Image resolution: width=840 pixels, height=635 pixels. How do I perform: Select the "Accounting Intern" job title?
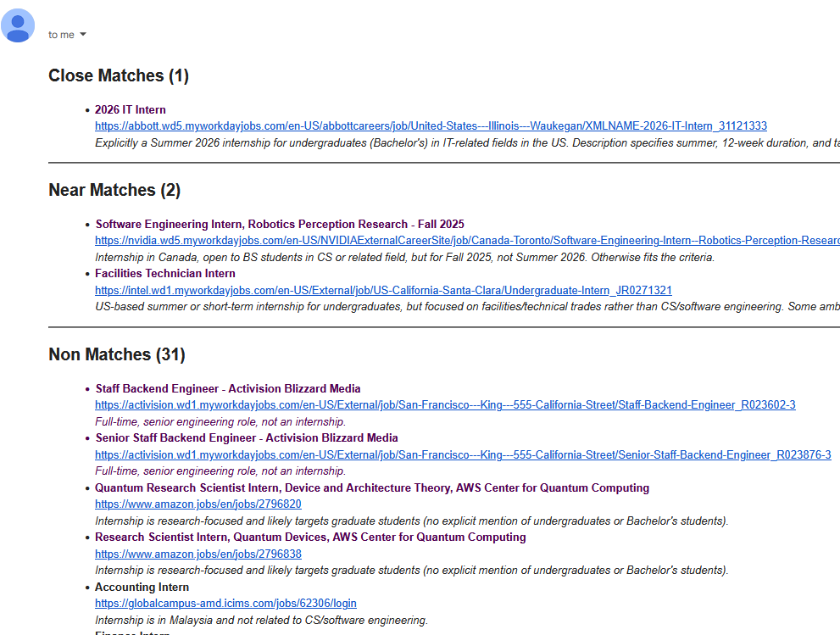(x=141, y=587)
